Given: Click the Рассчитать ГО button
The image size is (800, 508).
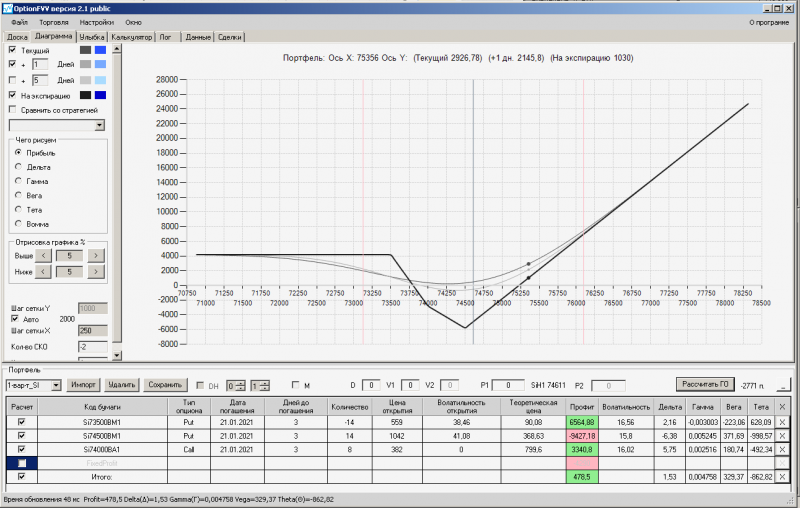Looking at the screenshot, I should coord(705,384).
